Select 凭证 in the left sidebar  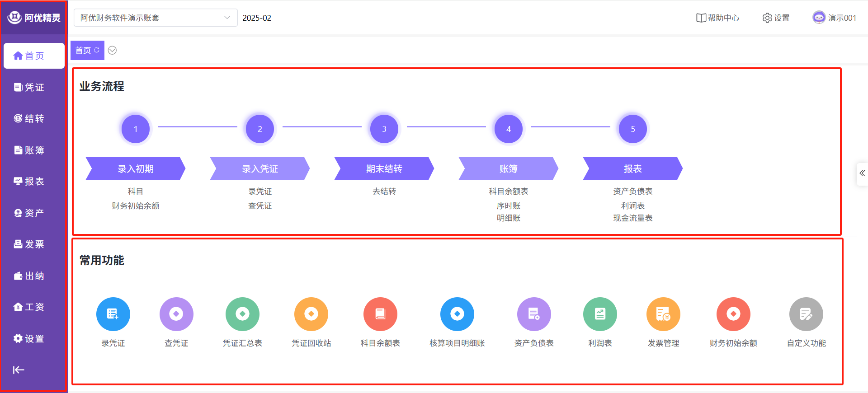(29, 87)
